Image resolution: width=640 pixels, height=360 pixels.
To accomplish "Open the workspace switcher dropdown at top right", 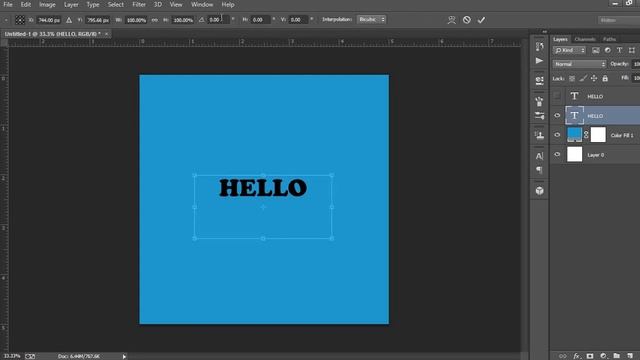I will [619, 20].
